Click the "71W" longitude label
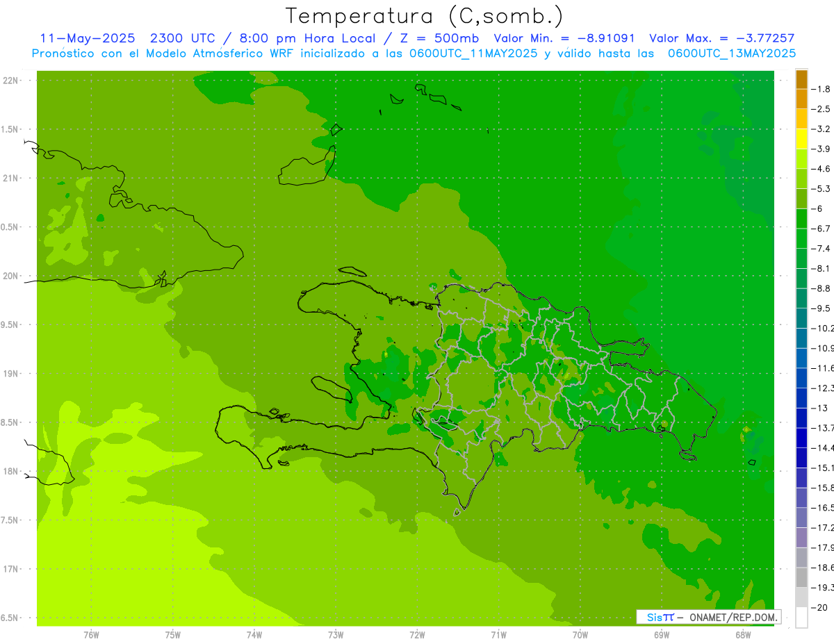This screenshot has width=834, height=644. (498, 634)
